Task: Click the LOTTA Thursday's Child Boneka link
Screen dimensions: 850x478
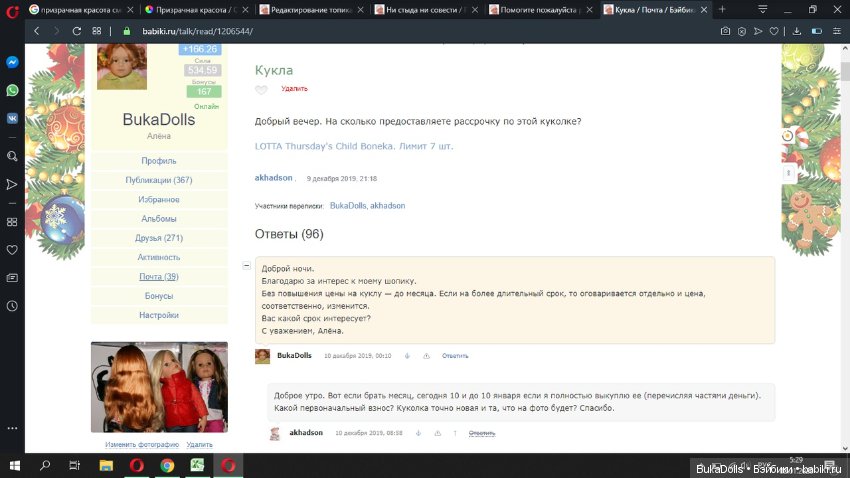Action: pos(354,146)
